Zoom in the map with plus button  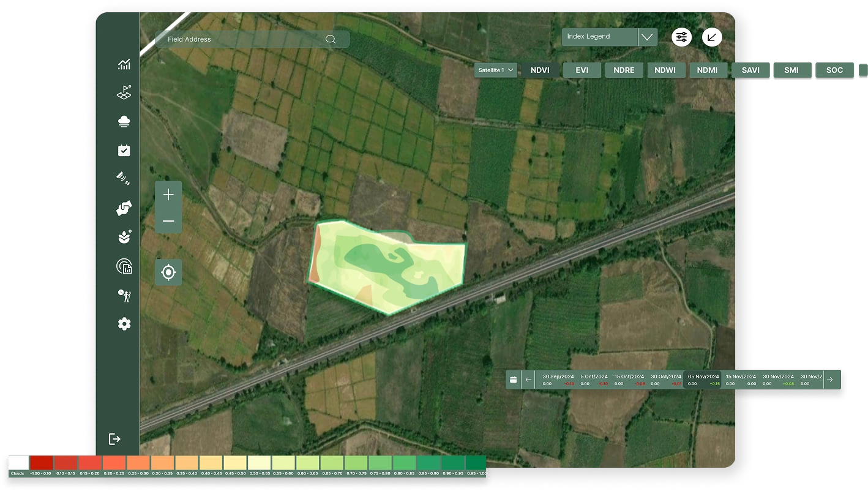tap(168, 195)
